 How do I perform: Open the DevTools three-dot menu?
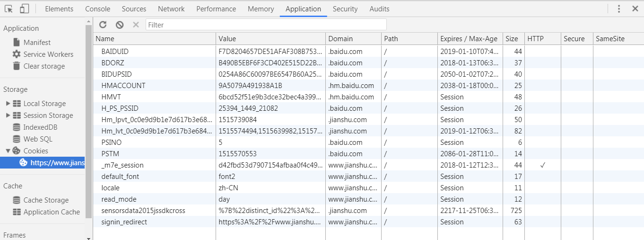pyautogui.click(x=619, y=9)
